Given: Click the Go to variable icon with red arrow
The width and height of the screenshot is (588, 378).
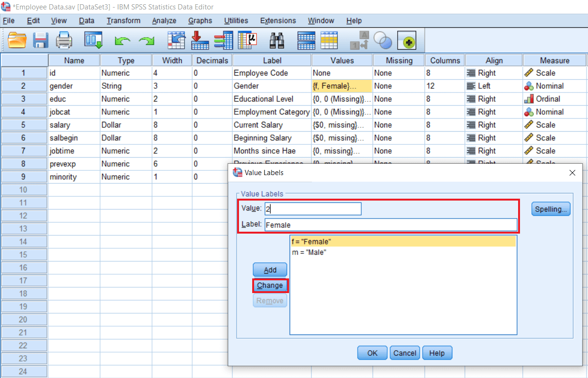Looking at the screenshot, I should pyautogui.click(x=200, y=41).
